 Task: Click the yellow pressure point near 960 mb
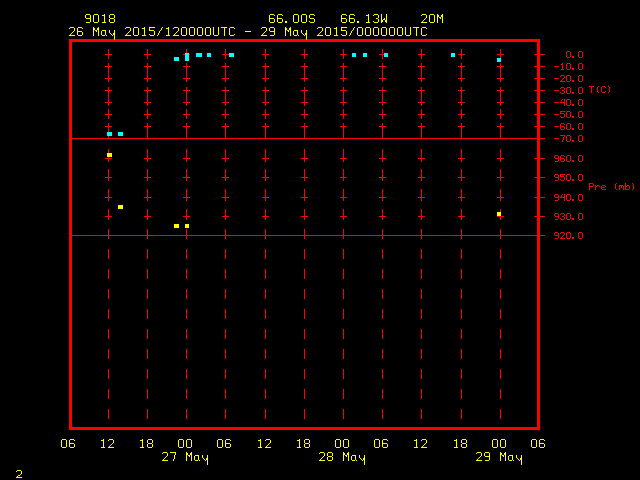[x=109, y=155]
